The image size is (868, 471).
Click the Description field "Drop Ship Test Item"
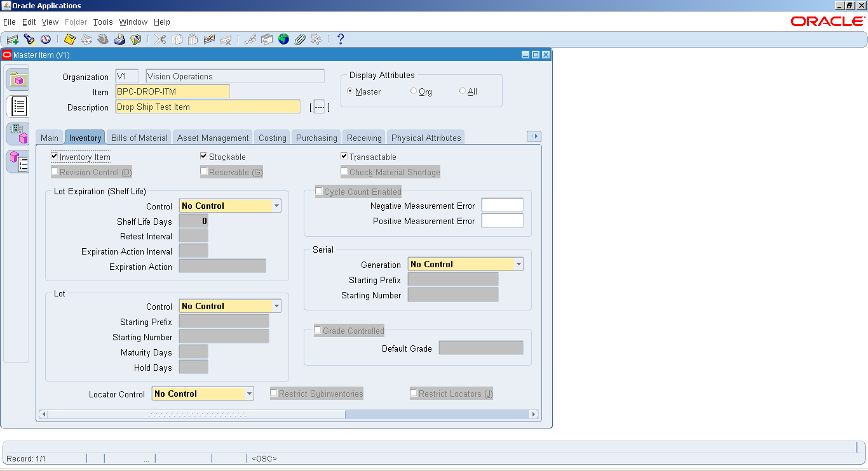click(208, 107)
